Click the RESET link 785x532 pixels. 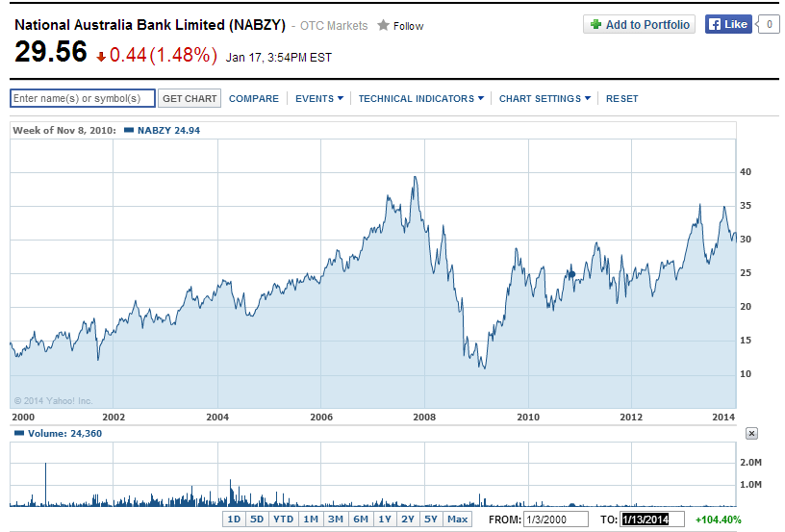pos(621,98)
